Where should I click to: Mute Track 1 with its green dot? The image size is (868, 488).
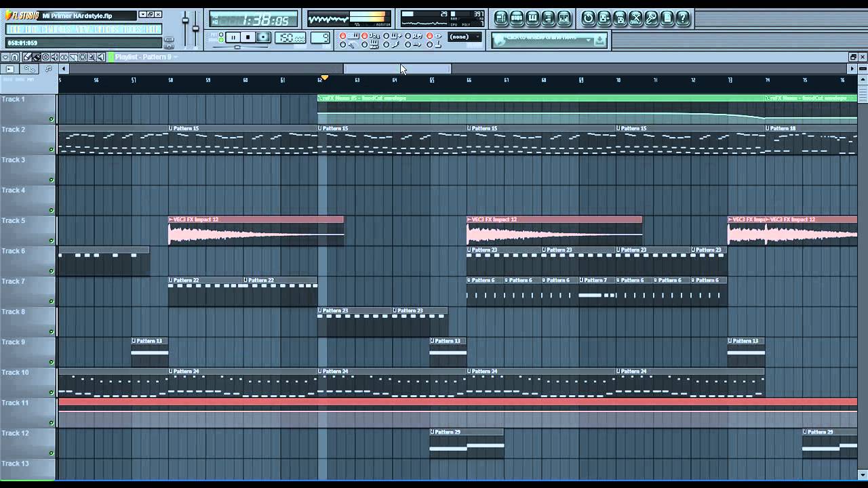(x=52, y=119)
